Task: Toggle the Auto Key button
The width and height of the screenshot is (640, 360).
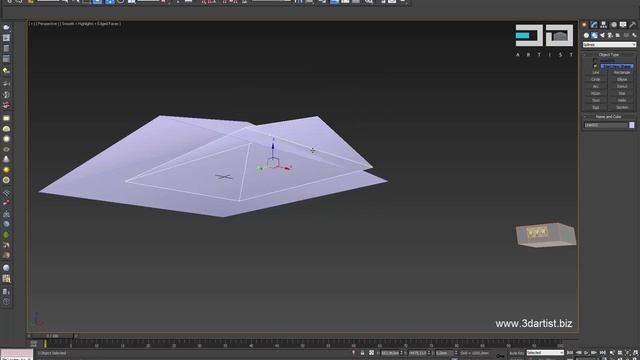Action: [x=516, y=353]
